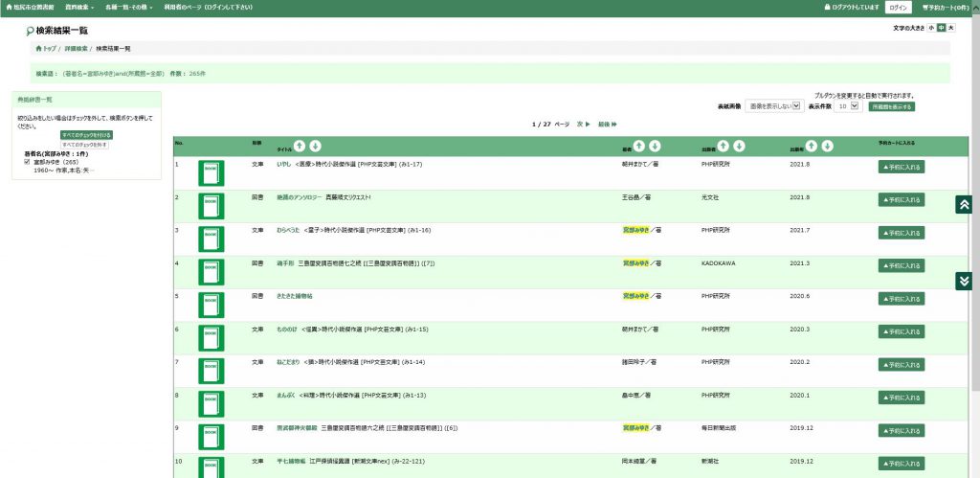Set text size to large (大)
The image size is (980, 478).
pos(951,28)
